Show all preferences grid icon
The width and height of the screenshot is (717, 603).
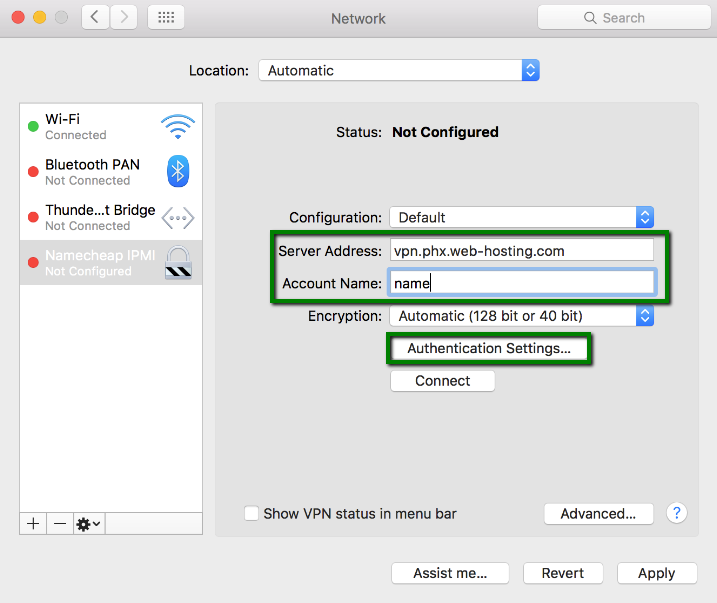pyautogui.click(x=165, y=18)
